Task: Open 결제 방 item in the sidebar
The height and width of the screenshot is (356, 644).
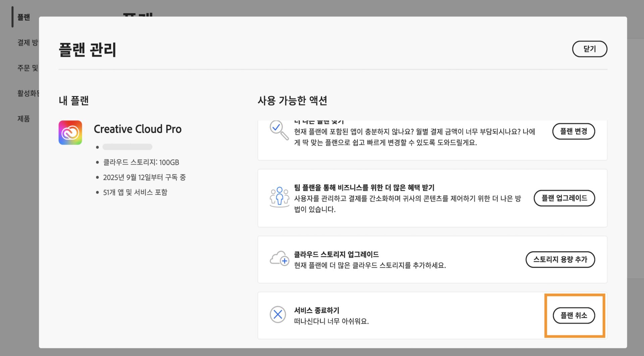Action: click(x=28, y=43)
